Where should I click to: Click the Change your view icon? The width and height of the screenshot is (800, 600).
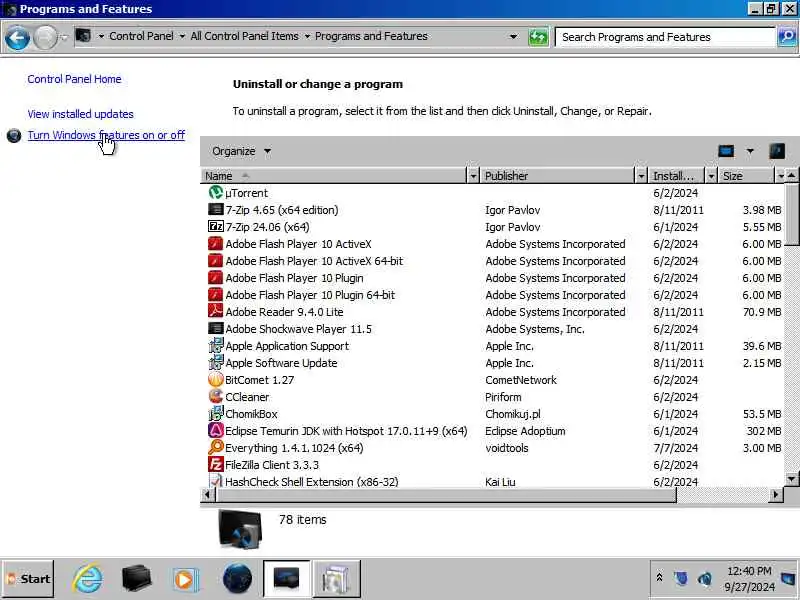click(726, 151)
